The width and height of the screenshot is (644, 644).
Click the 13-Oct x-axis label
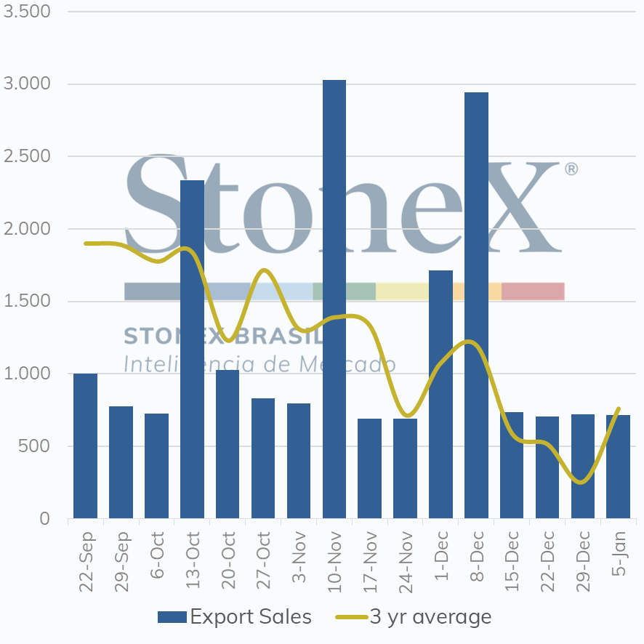click(x=193, y=560)
